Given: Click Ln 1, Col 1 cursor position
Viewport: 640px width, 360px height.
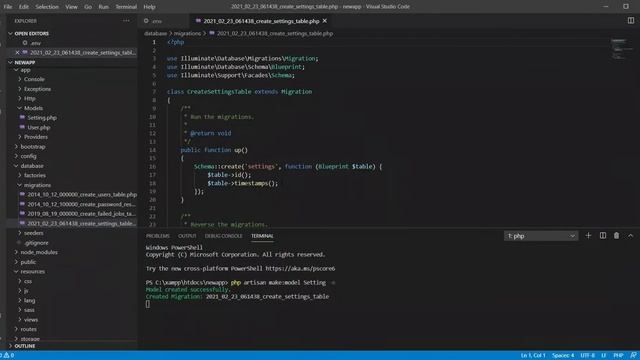Looking at the screenshot, I should pos(533,356).
